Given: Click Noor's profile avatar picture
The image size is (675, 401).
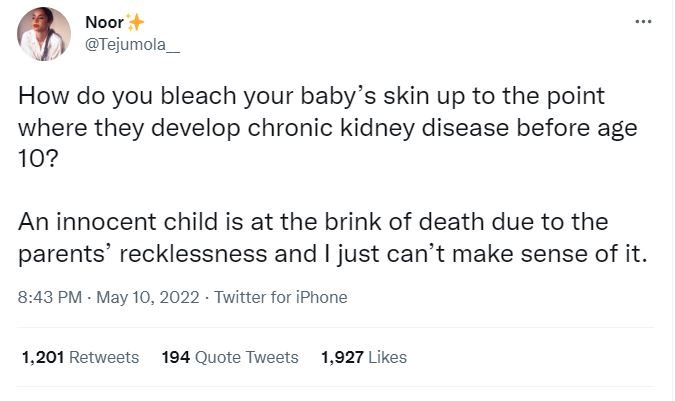Looking at the screenshot, I should tap(44, 34).
